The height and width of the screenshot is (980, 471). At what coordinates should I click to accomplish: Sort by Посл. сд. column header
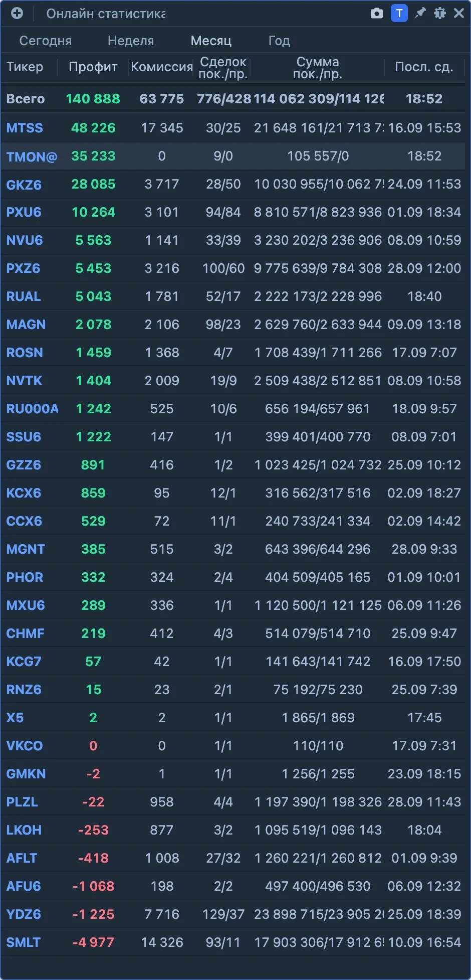click(x=424, y=67)
